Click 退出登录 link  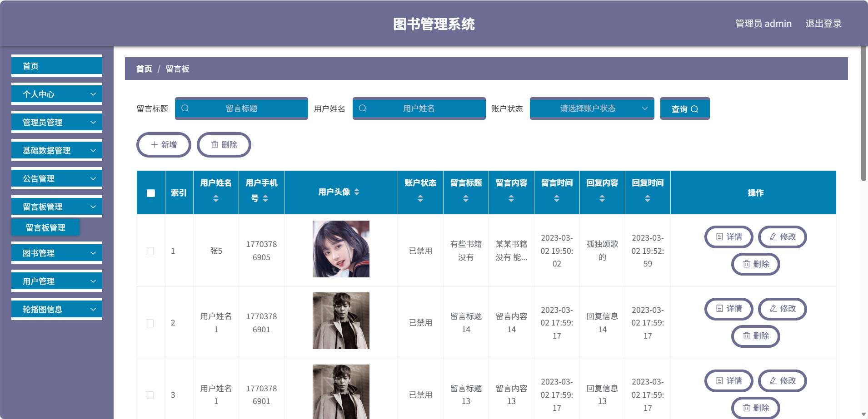823,24
